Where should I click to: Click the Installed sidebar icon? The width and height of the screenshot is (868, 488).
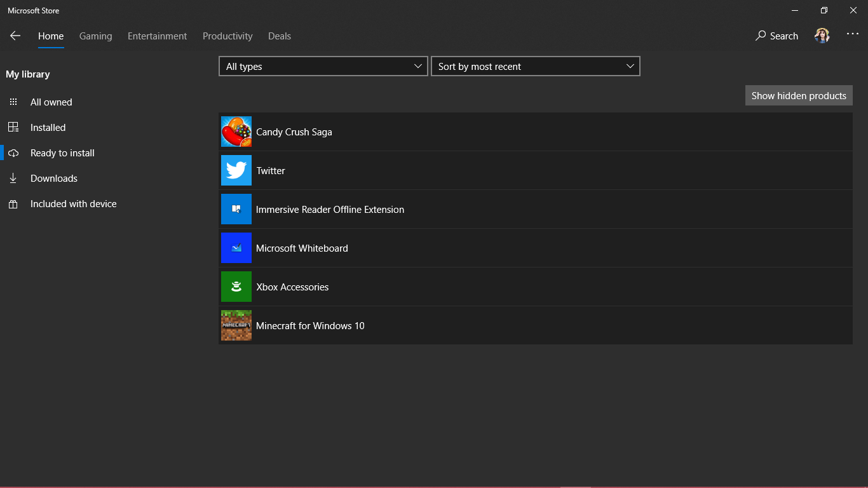click(x=13, y=128)
